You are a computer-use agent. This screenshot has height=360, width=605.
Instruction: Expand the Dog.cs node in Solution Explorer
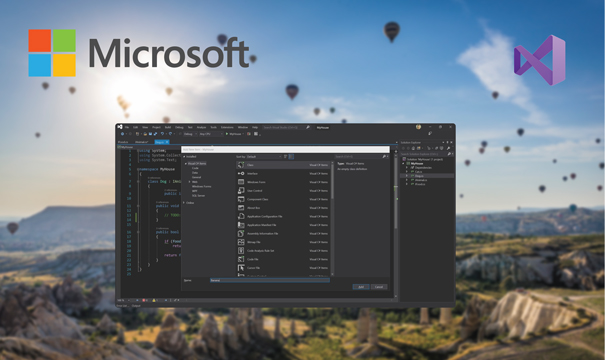tap(407, 176)
